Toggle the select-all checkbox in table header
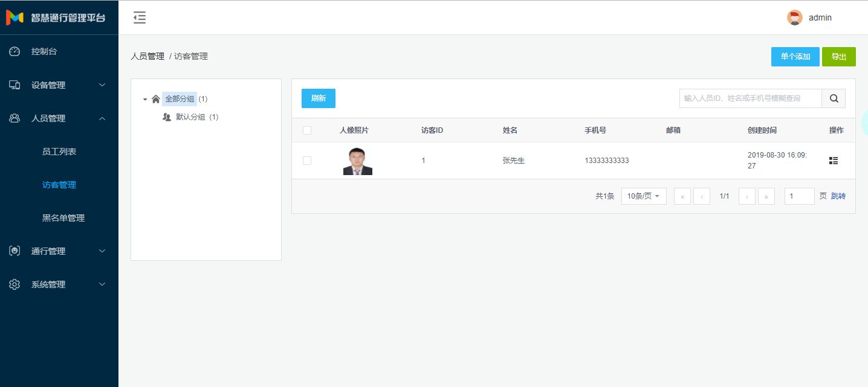The height and width of the screenshot is (387, 868). point(307,130)
